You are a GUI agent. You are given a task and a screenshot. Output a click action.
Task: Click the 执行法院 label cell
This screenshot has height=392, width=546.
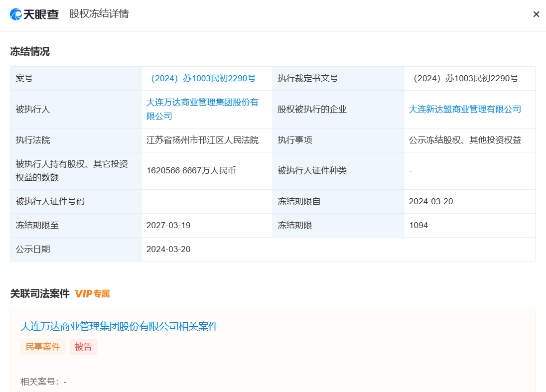pos(76,140)
